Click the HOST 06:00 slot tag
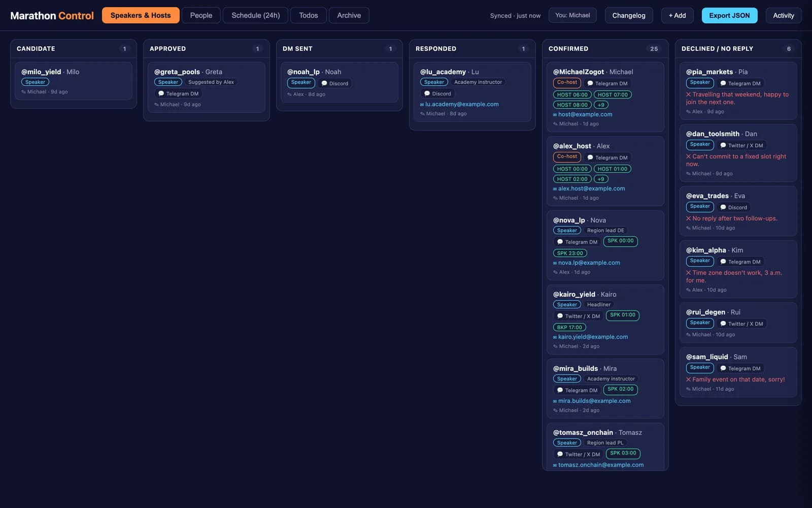The image size is (812, 508). [572, 94]
